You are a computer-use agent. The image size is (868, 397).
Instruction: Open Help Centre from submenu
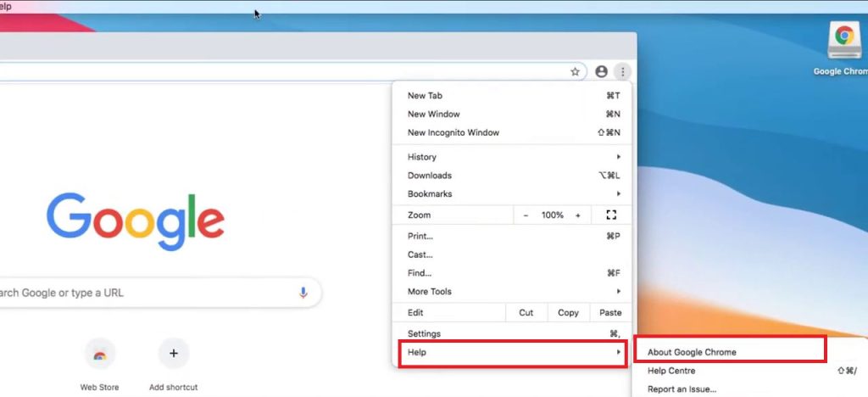(x=749, y=371)
